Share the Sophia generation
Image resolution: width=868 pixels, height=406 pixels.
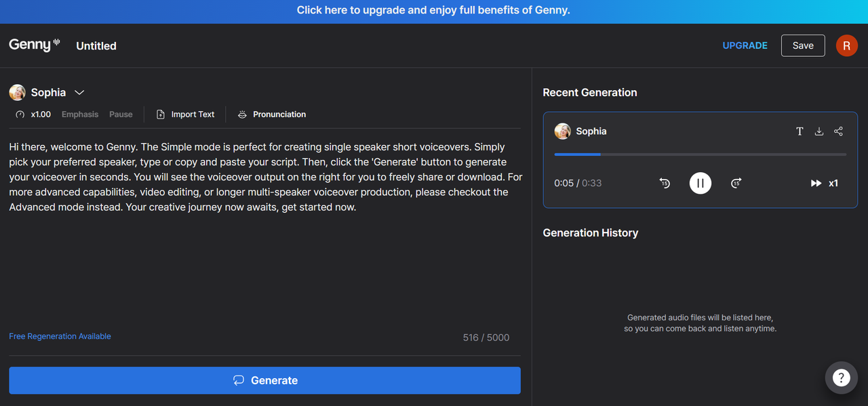pos(839,131)
